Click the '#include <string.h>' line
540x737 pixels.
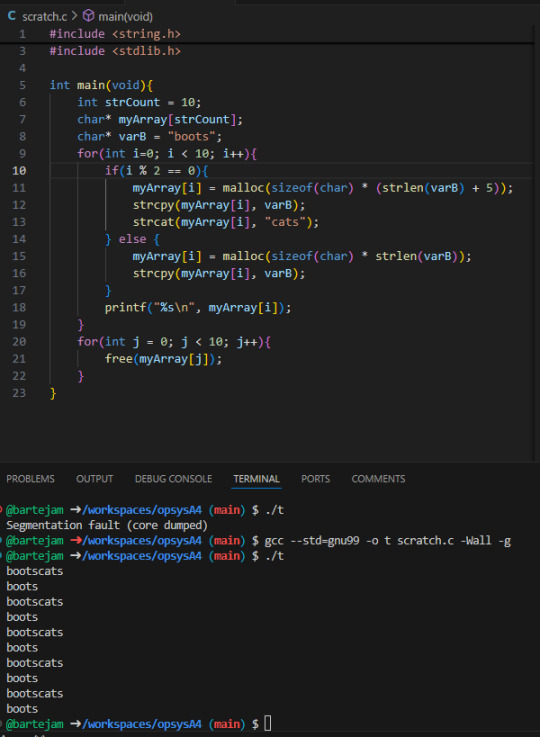(x=115, y=34)
